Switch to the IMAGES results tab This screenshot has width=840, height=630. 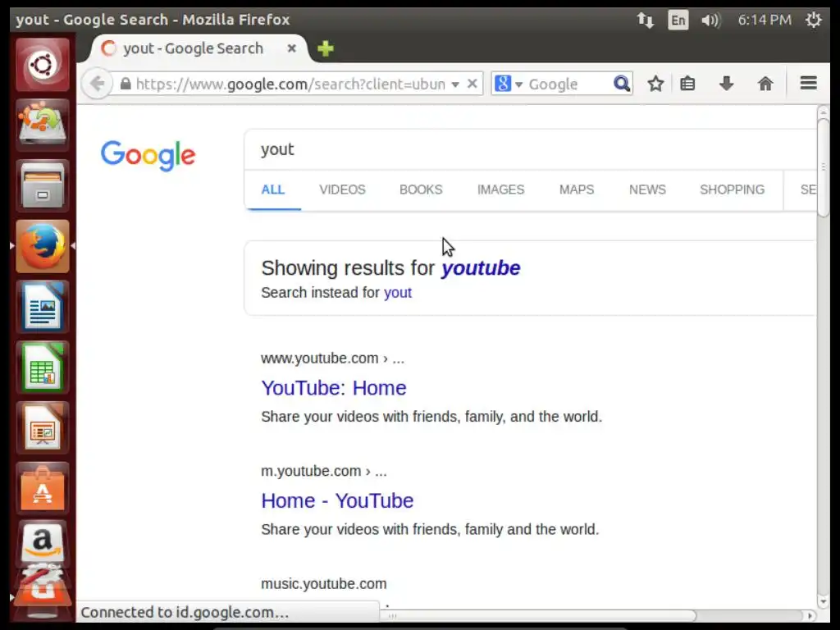point(501,189)
